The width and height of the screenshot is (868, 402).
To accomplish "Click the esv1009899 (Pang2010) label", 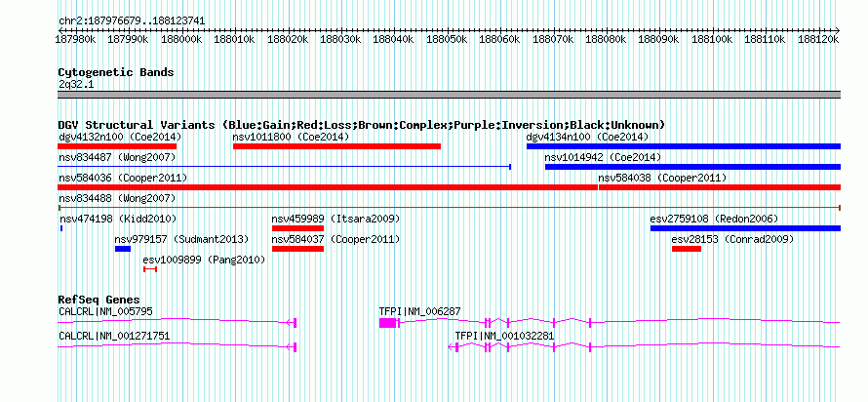I will point(204,260).
